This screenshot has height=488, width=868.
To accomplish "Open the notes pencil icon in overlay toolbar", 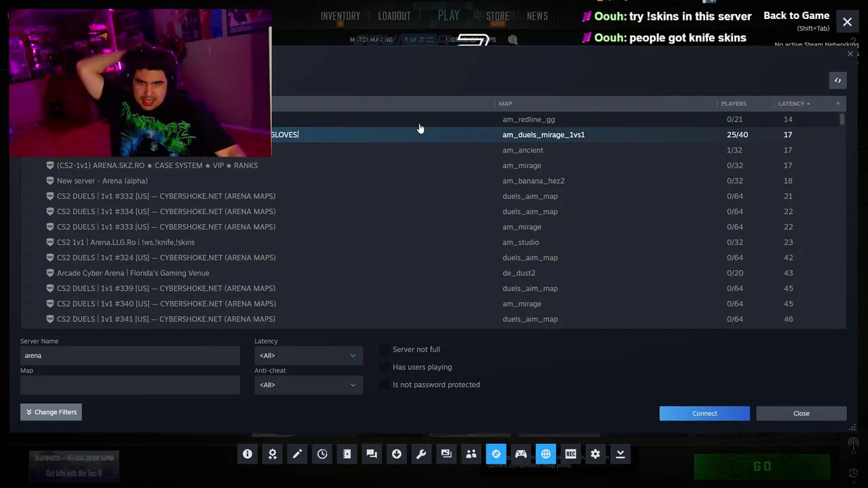I will [297, 454].
